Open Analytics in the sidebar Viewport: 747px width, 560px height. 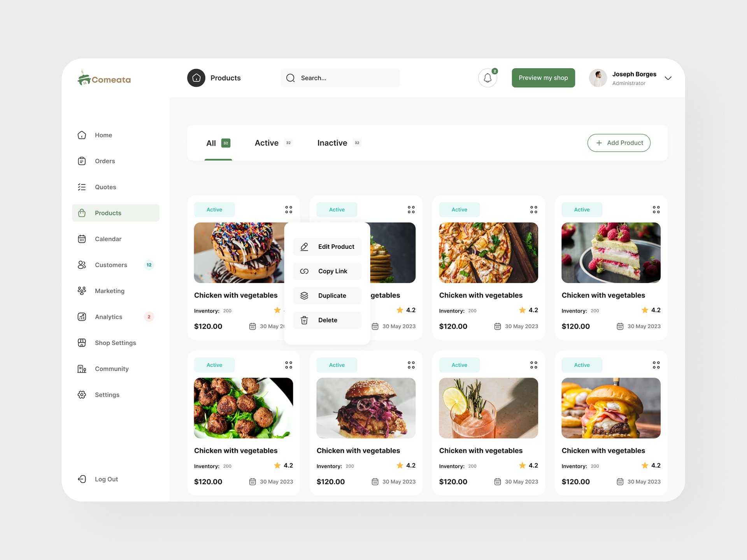[x=108, y=317]
